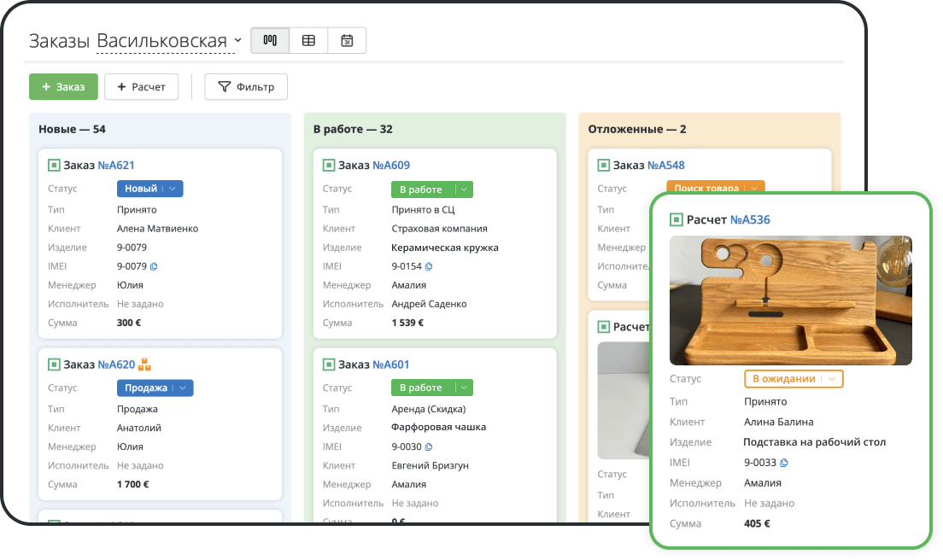Switch to kanban board view icon

click(x=270, y=41)
